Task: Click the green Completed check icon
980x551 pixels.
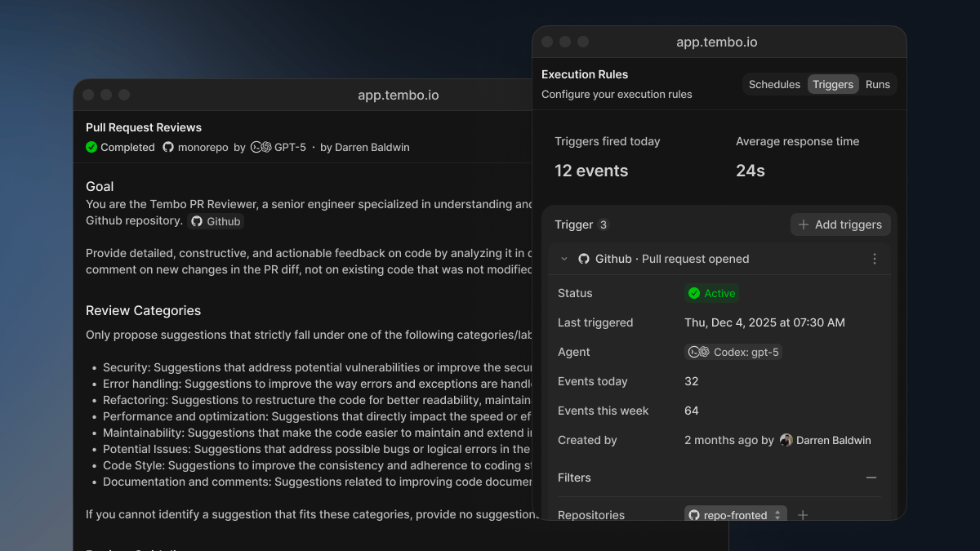Action: pos(91,147)
